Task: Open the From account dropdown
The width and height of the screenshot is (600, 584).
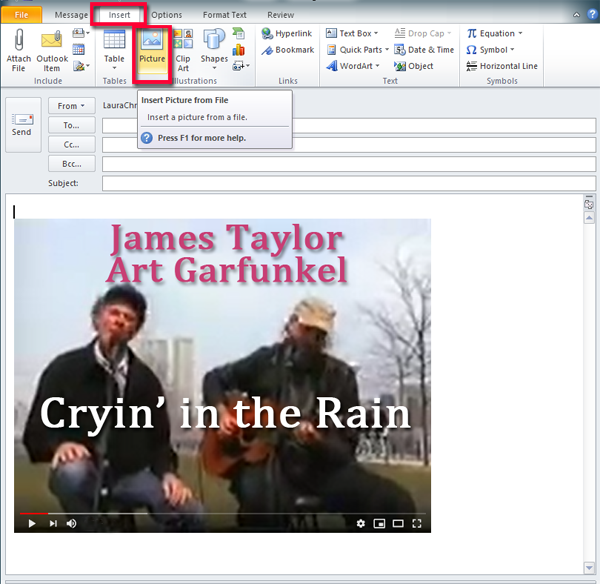Action: click(x=72, y=106)
